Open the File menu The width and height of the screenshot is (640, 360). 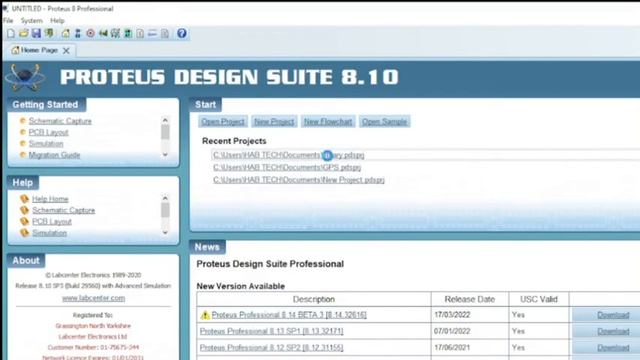(x=8, y=20)
